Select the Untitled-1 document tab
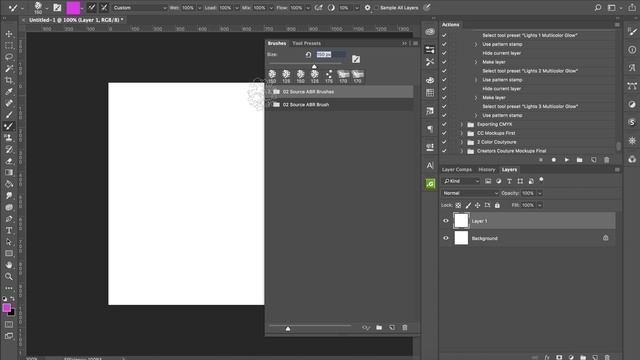 76,20
